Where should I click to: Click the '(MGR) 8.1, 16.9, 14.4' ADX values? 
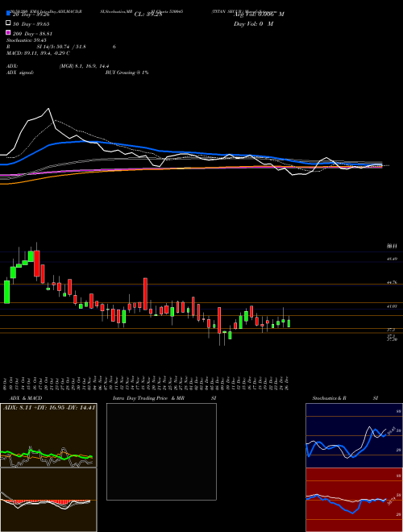click(x=84, y=66)
